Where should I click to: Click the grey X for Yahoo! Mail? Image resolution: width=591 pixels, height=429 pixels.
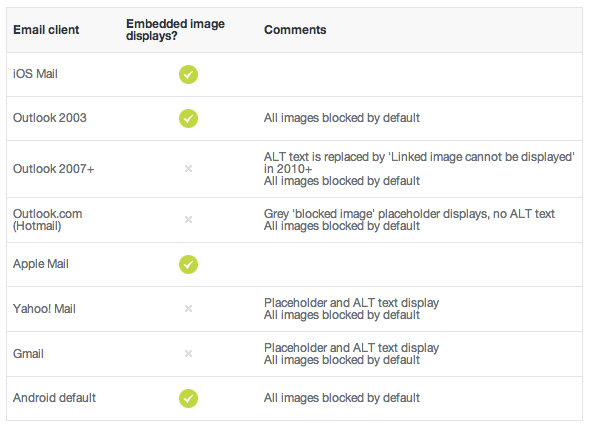tap(188, 309)
